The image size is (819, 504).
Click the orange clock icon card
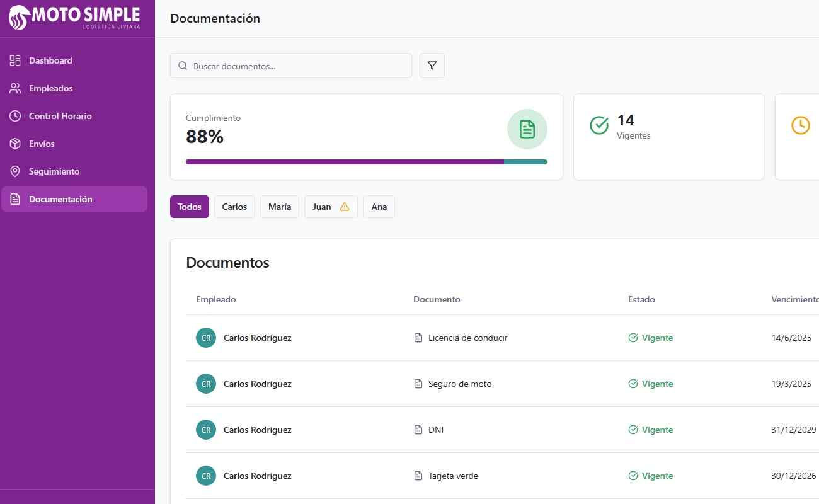click(x=800, y=125)
